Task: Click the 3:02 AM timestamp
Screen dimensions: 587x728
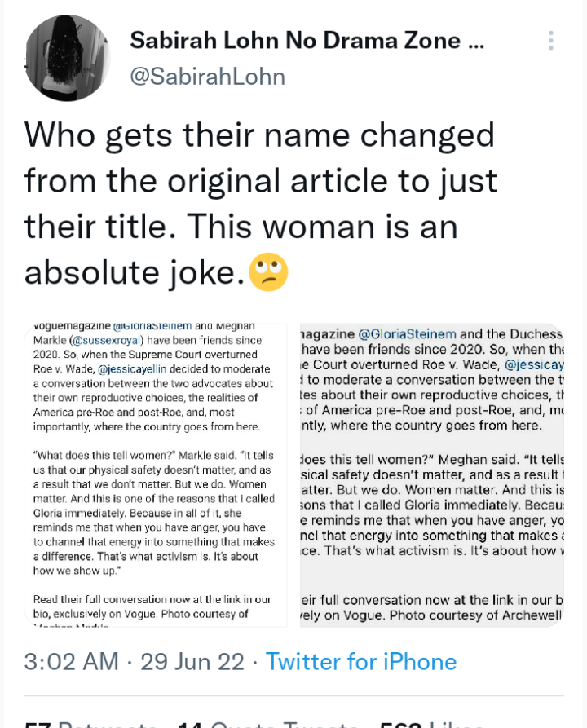Action: coord(70,661)
